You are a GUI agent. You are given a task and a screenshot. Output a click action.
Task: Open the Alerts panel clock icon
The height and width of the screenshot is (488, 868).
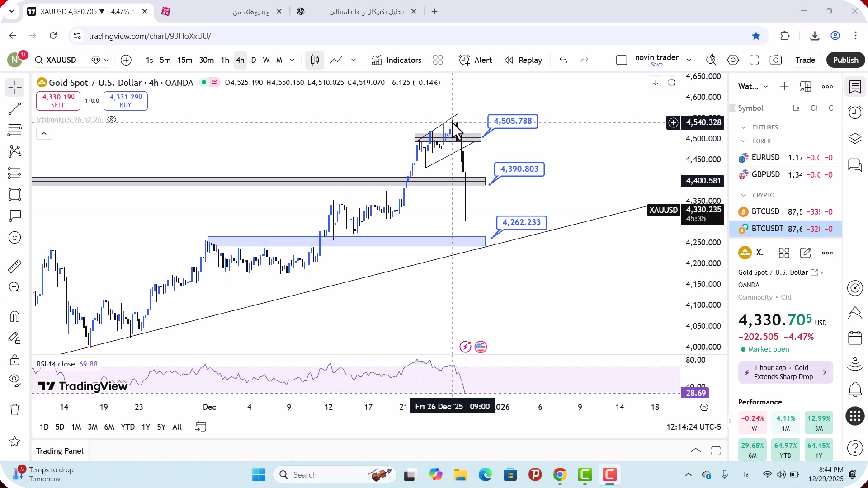855,113
